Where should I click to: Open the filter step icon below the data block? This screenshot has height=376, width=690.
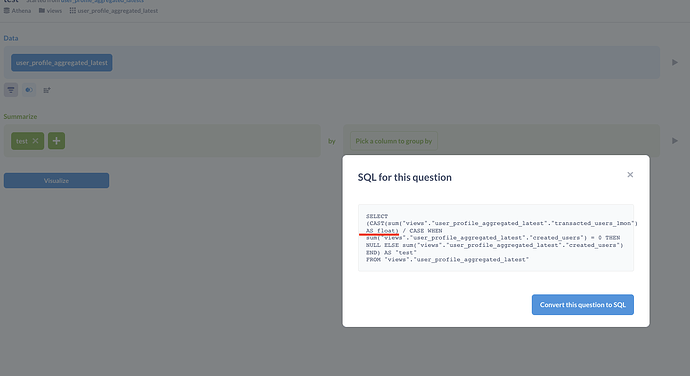point(11,90)
